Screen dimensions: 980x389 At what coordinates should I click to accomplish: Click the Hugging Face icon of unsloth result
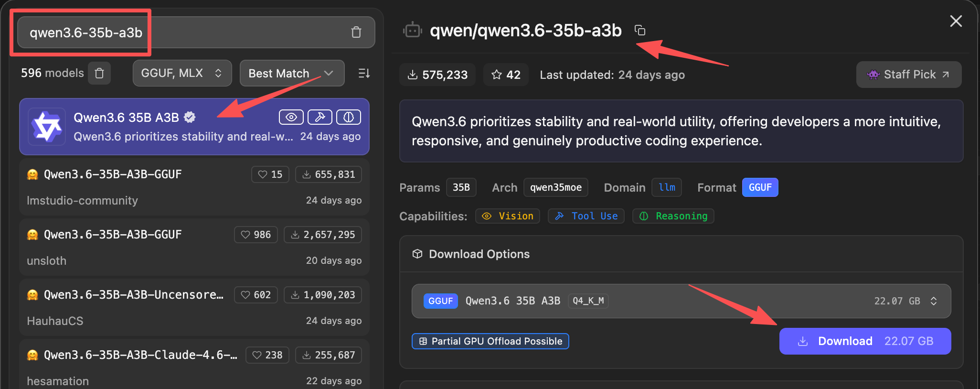pos(32,235)
